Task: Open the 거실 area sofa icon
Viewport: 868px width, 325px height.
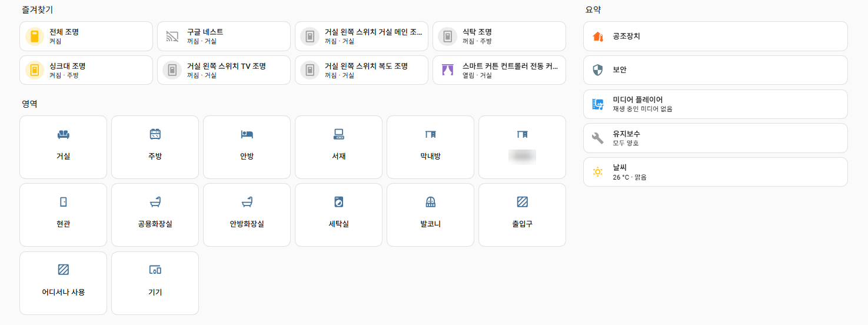Action: click(64, 134)
